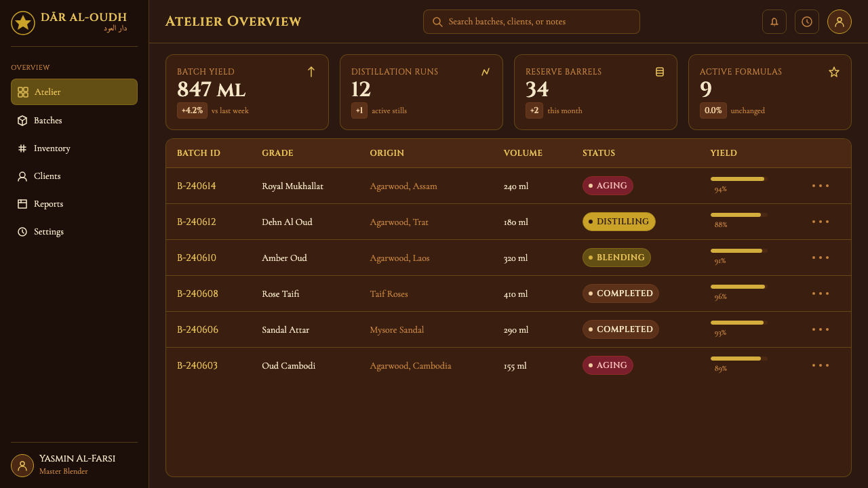Click the Yasmin Al-Farsi name in sidebar

(77, 459)
